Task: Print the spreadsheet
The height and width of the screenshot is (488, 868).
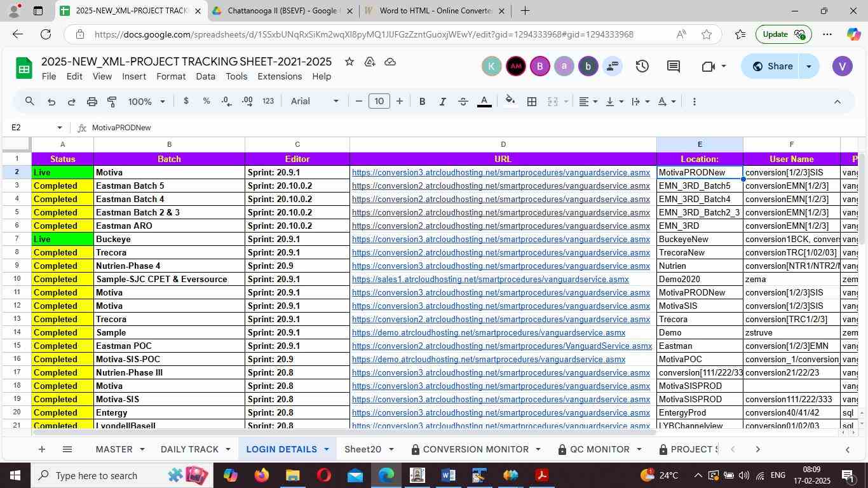Action: 92,102
